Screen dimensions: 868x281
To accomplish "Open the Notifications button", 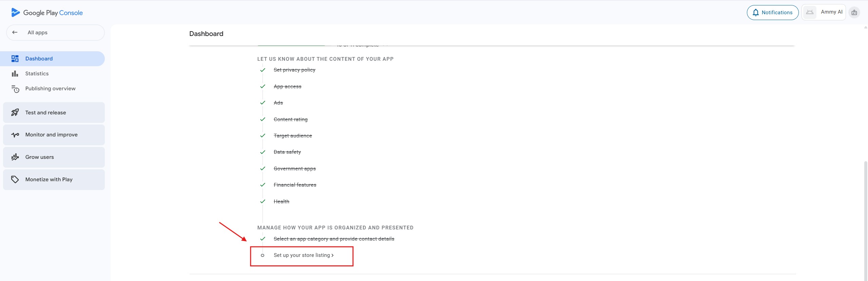I will click(x=772, y=13).
